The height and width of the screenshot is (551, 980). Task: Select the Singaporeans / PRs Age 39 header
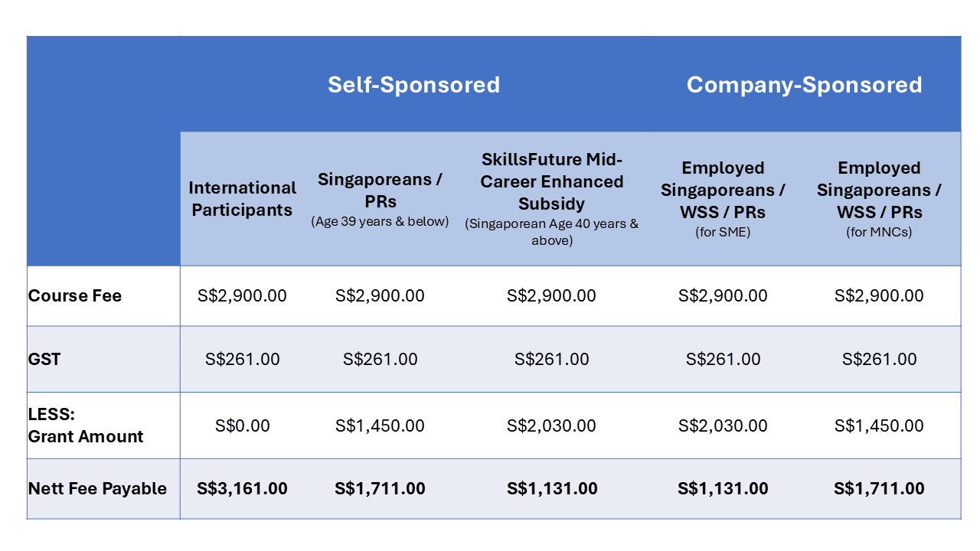(x=380, y=199)
